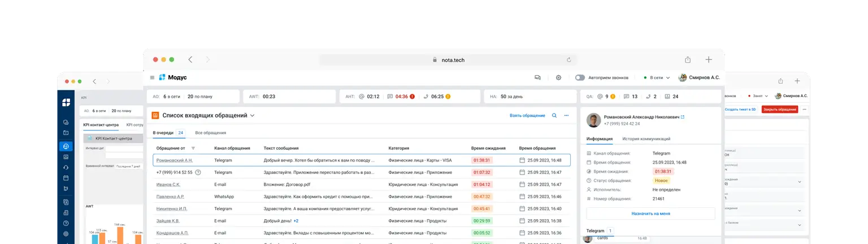868x244 pixels.
Task: Switch to the В очереди tab
Action: [x=169, y=133]
